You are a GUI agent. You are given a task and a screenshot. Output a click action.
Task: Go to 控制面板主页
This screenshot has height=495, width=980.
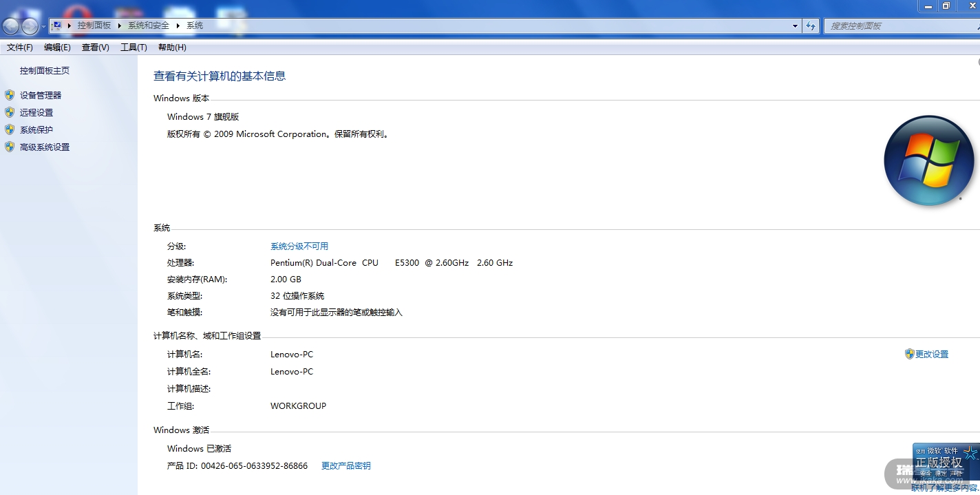[45, 71]
